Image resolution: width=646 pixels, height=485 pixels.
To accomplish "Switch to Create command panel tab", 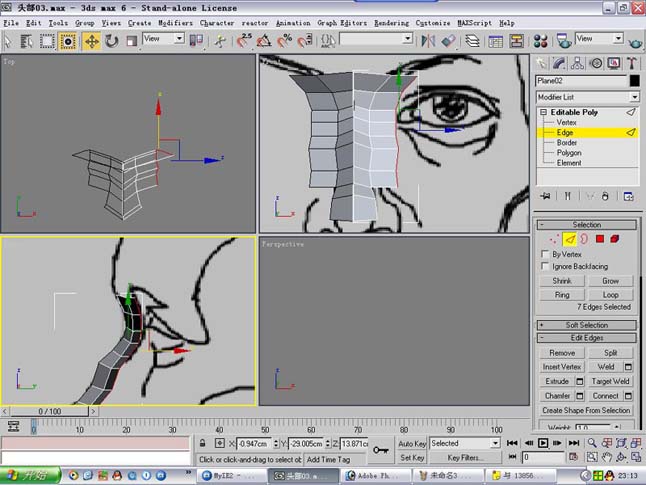I will click(x=541, y=63).
